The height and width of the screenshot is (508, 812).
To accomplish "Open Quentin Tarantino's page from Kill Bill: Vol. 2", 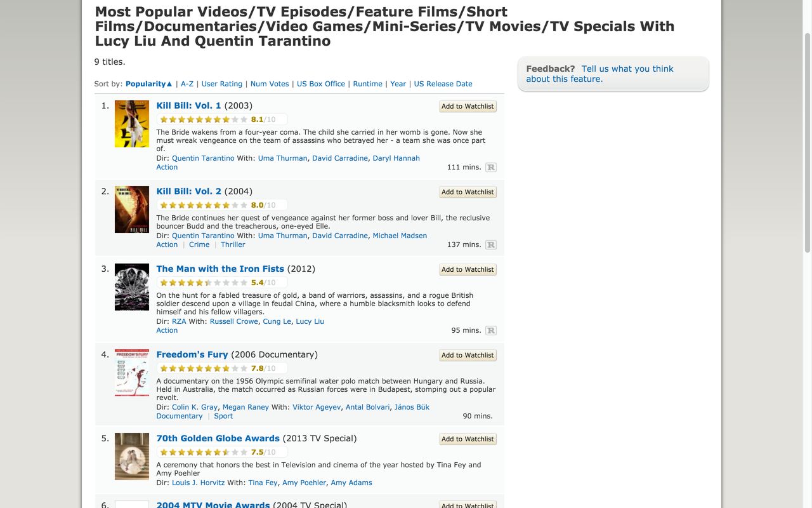I will coord(203,236).
